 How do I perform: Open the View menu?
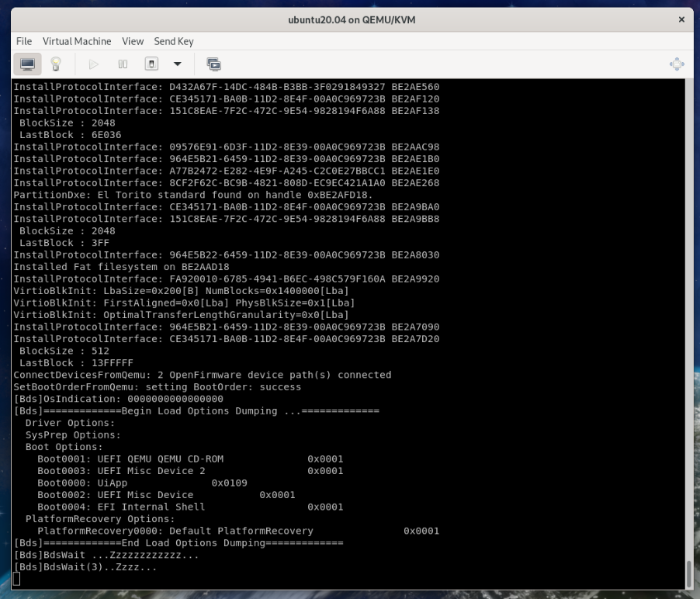pyautogui.click(x=133, y=41)
